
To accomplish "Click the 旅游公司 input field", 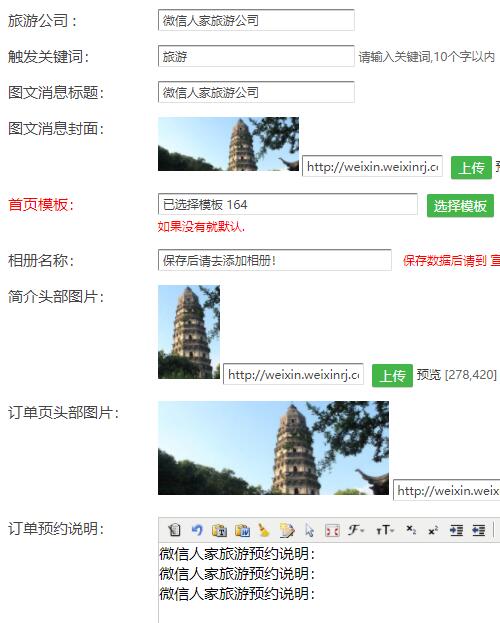I will (x=256, y=20).
